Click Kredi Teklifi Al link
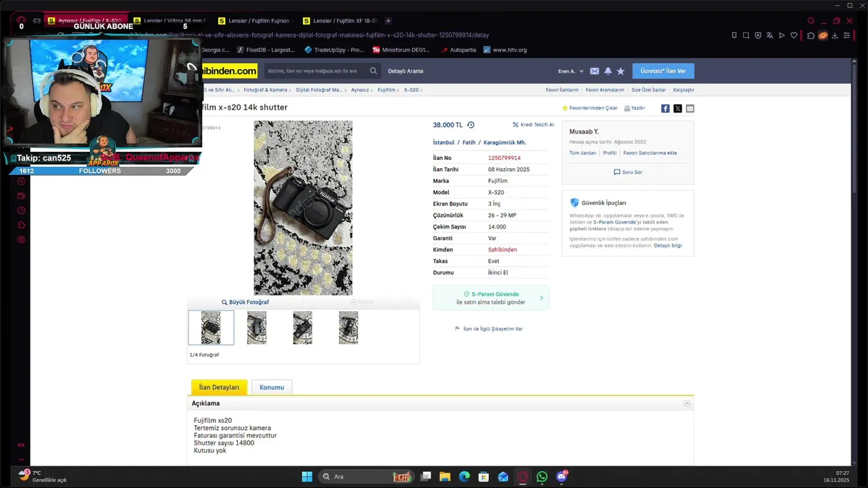 pos(533,125)
